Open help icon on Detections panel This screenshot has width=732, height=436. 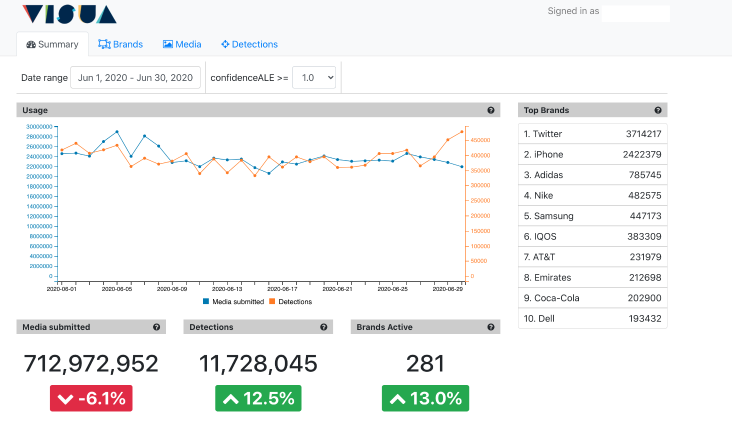(x=324, y=327)
